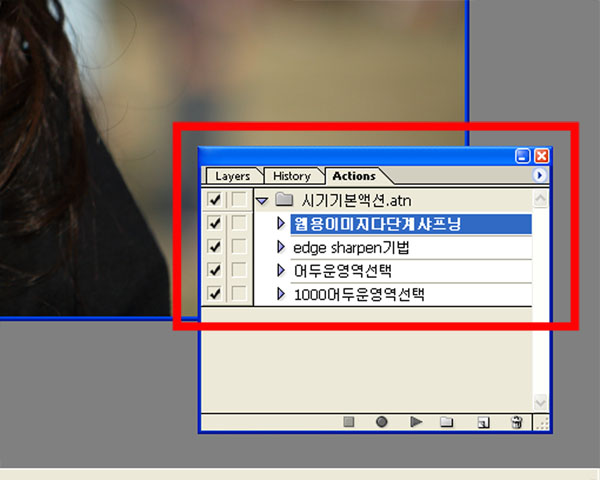This screenshot has height=480, width=600.
Task: Toggle dialog box for 웹용이미지다단계 샤프닝
Action: tap(239, 223)
